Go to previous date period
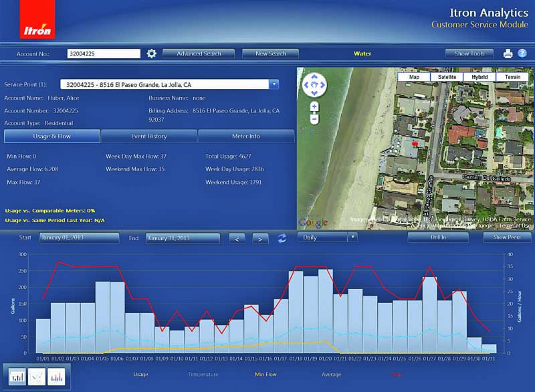The image size is (535, 392). 237,238
